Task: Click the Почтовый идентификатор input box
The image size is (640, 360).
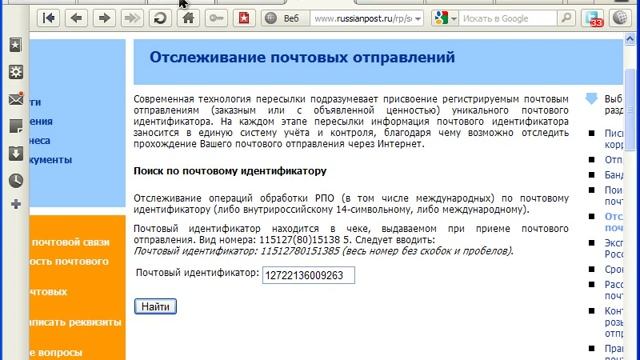Action: pyautogui.click(x=308, y=275)
